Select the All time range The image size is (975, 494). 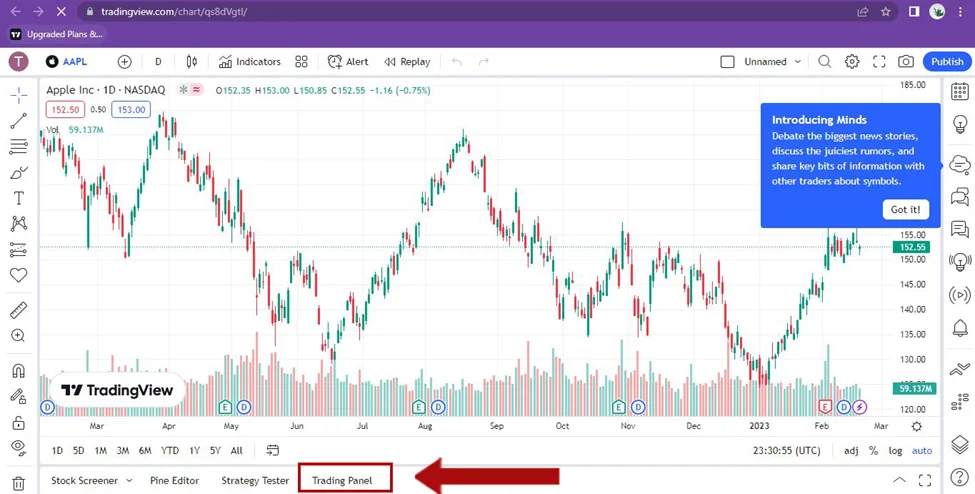click(x=237, y=450)
